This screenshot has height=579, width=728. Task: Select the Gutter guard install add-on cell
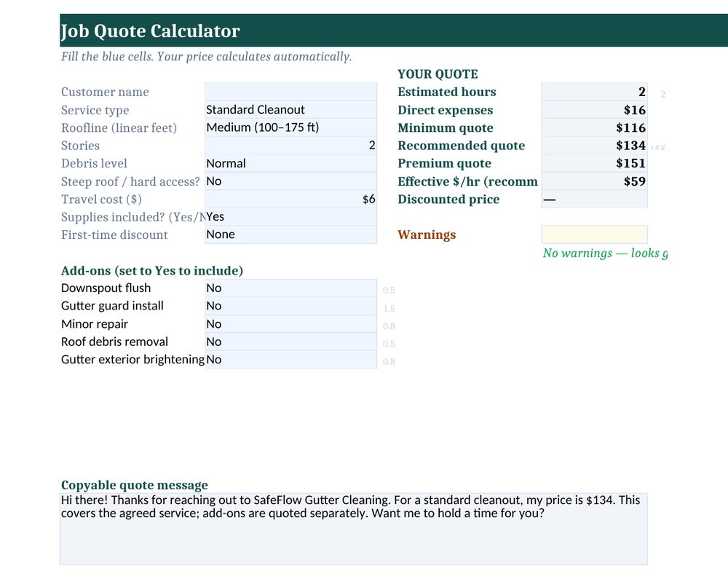(290, 306)
